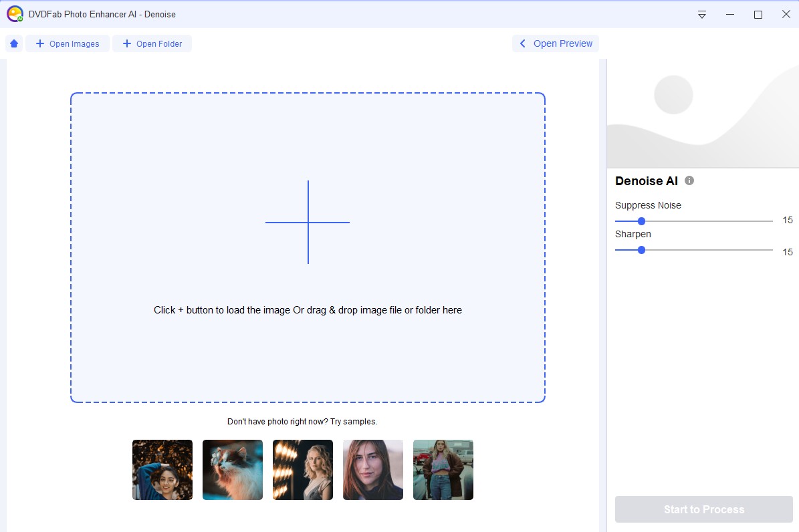Minimize the DVDFab window
The width and height of the screenshot is (799, 532).
tap(729, 14)
